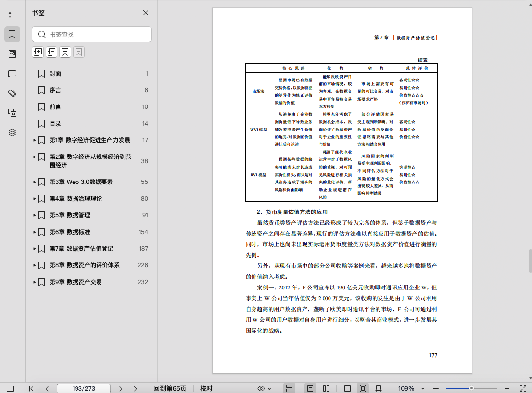The width and height of the screenshot is (532, 393).
Task: Open the Word-conversion sidebar icon
Action: click(x=12, y=113)
